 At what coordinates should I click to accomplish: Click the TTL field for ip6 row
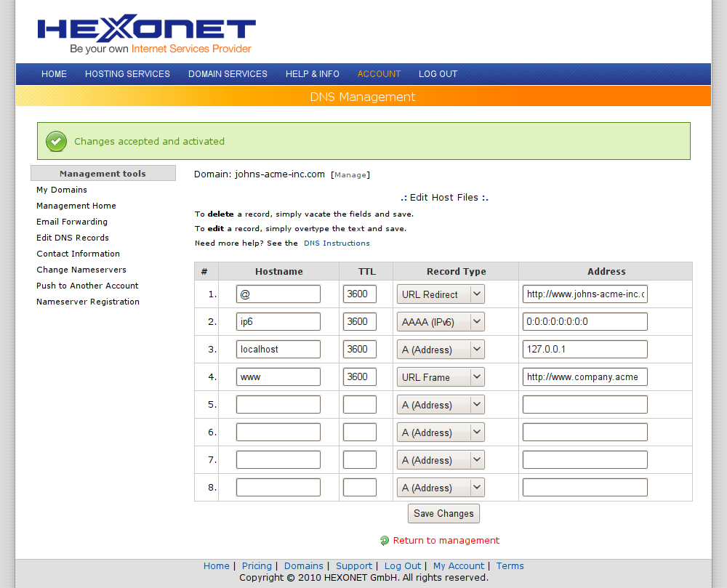360,321
